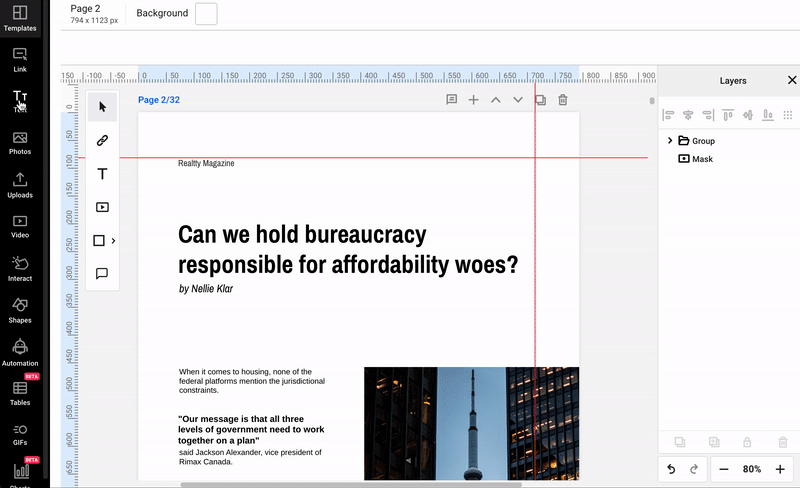This screenshot has height=488, width=800.
Task: Click the Page 2/32 label
Action: (x=159, y=100)
